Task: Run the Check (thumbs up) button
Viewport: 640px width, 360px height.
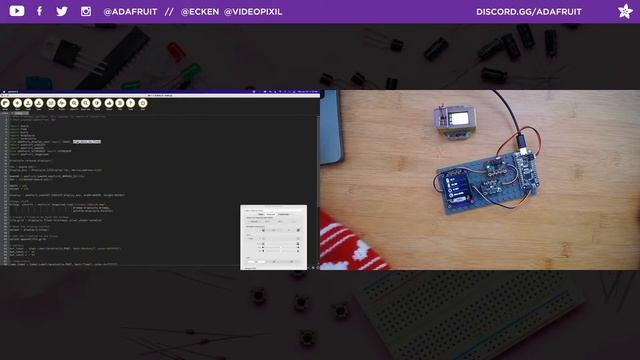Action: pyautogui.click(x=109, y=104)
